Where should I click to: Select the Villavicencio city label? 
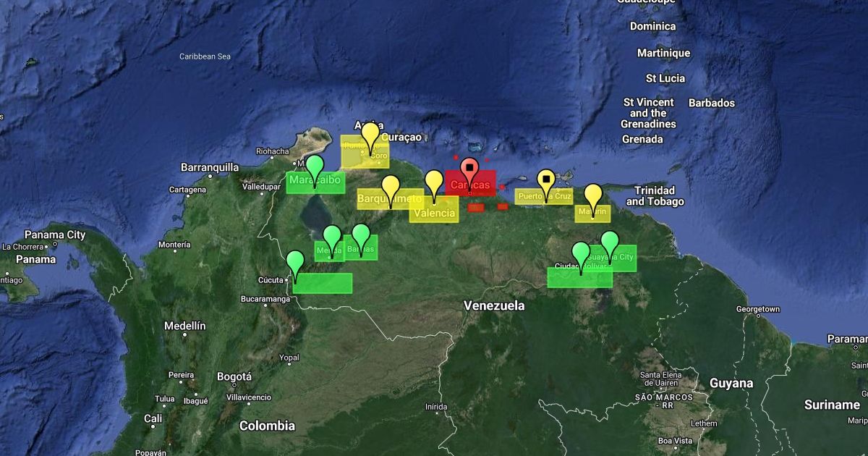coord(249,397)
